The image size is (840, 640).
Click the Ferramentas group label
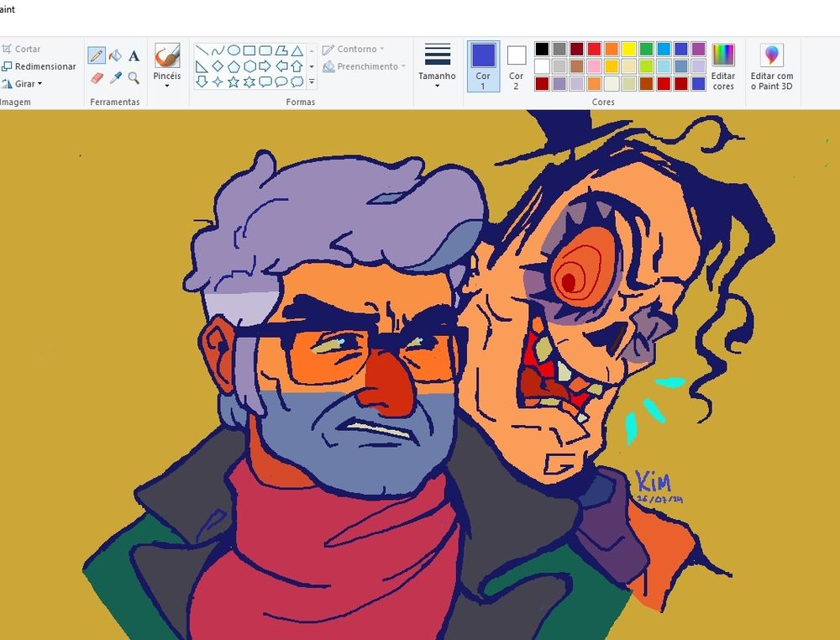point(114,102)
